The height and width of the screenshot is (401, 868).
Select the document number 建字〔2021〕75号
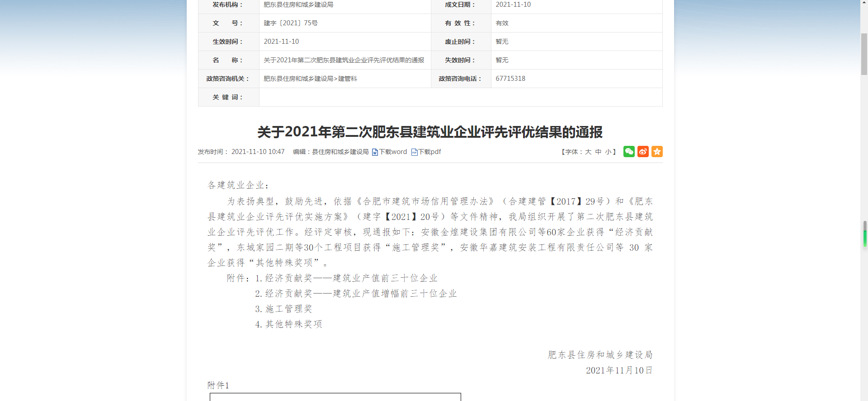click(x=291, y=23)
